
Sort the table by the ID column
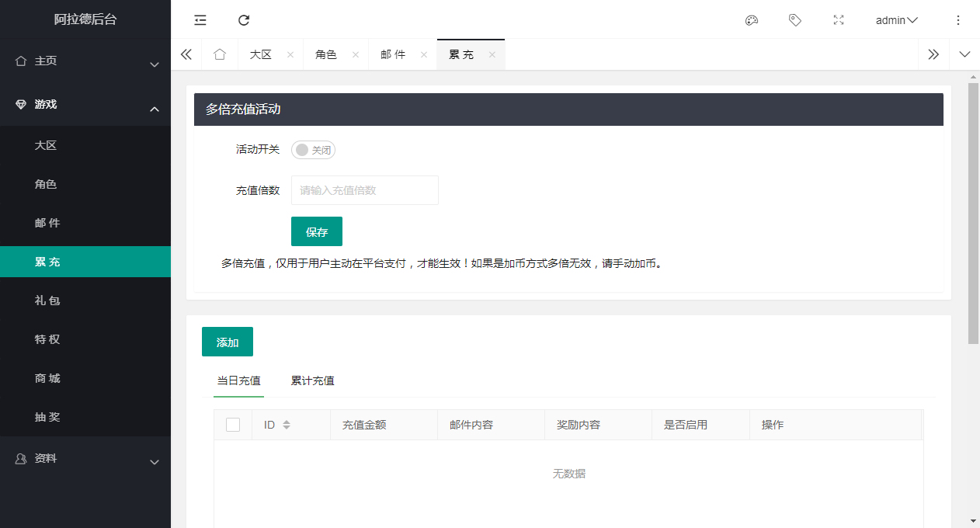pyautogui.click(x=287, y=425)
